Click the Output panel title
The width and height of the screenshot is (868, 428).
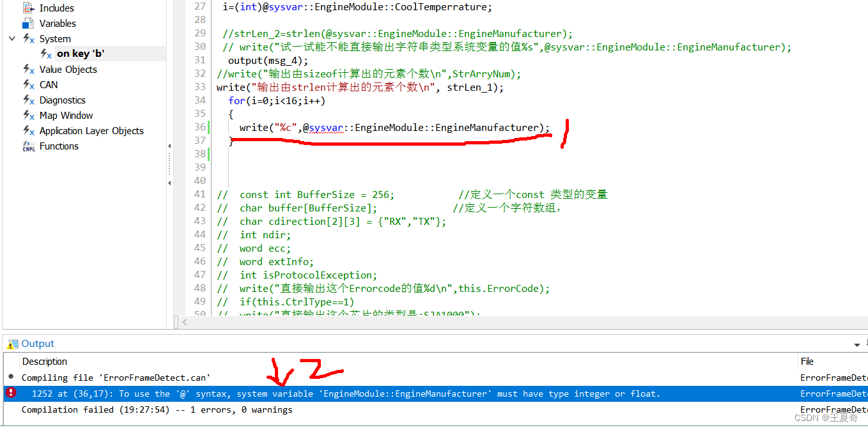(x=38, y=344)
